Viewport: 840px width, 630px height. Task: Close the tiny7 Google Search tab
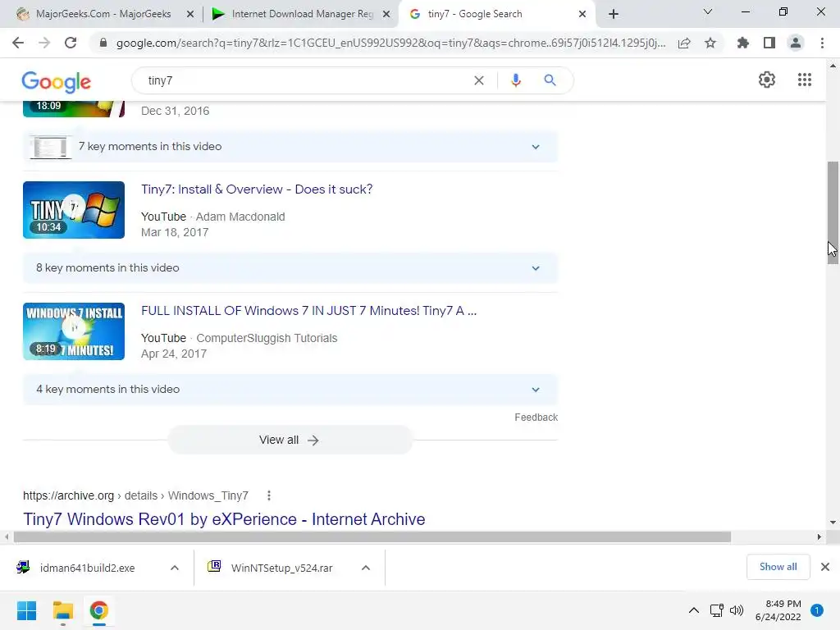[x=582, y=14]
